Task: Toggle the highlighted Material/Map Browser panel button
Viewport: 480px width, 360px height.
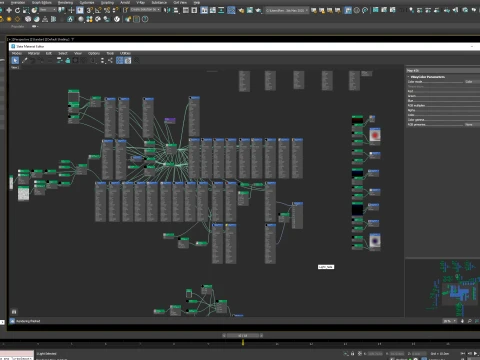Action: point(120,60)
